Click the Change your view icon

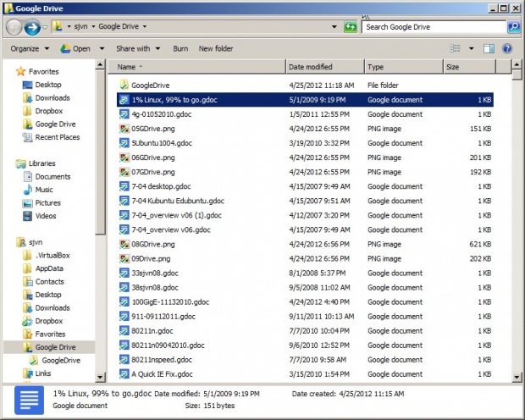coord(455,49)
